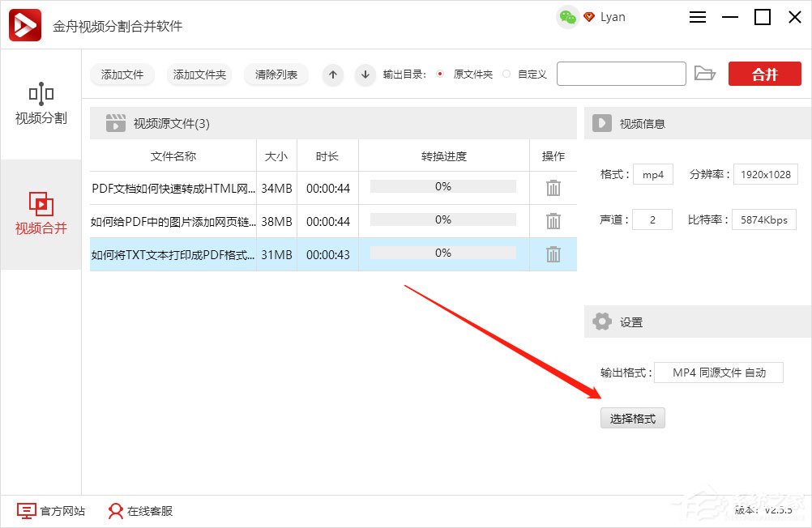Screen dimensions: 812x528
Task: Click the 在线客服 support icon
Action: click(114, 511)
